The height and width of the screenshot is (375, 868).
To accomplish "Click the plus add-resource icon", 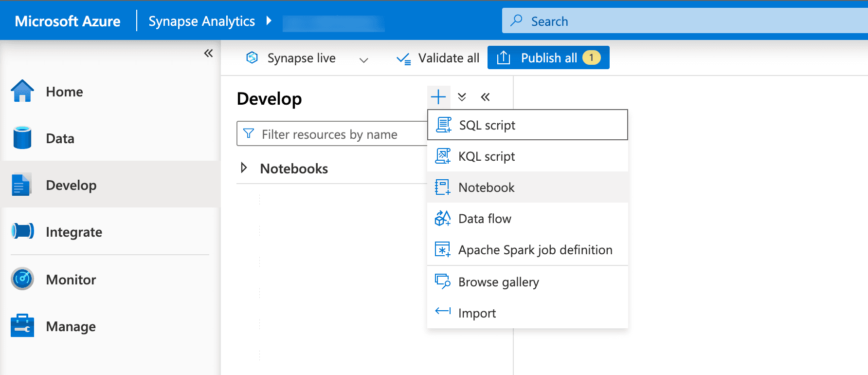I will (x=438, y=97).
